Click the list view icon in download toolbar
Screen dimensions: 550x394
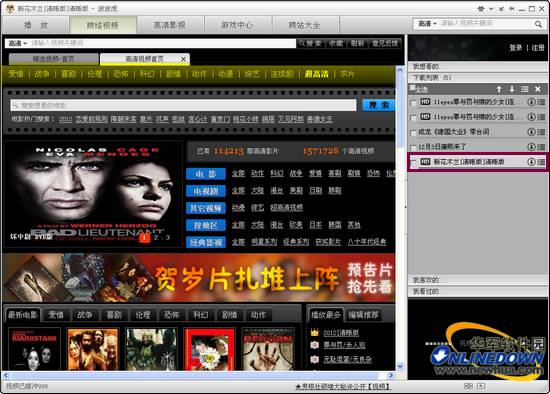[x=525, y=89]
